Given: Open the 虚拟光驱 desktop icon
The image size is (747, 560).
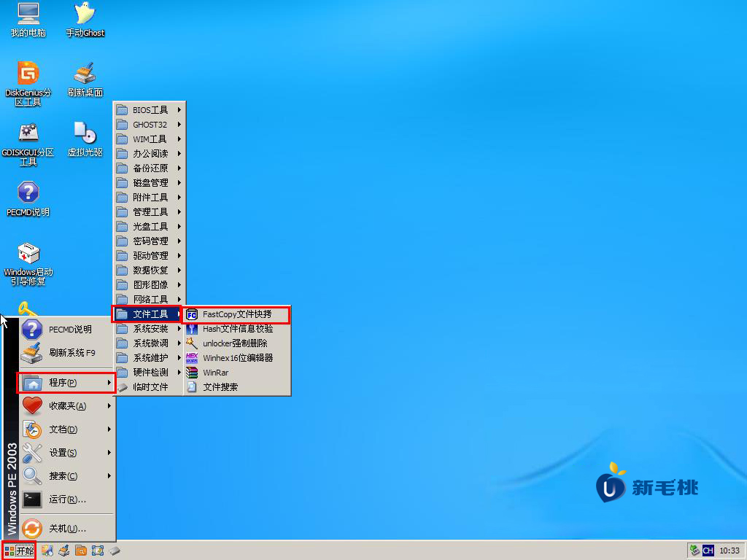Looking at the screenshot, I should pos(85,139).
